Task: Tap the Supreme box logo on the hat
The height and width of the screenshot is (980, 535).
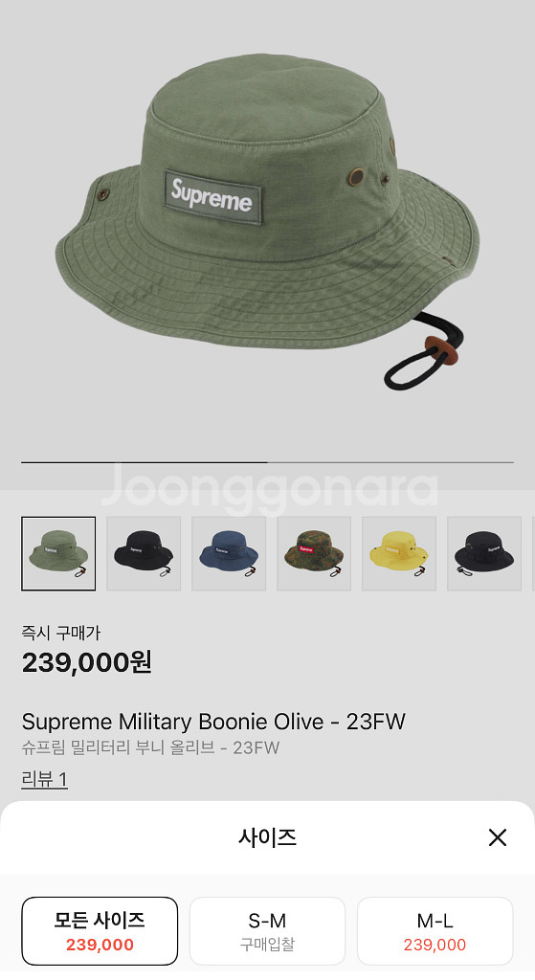Action: [212, 197]
